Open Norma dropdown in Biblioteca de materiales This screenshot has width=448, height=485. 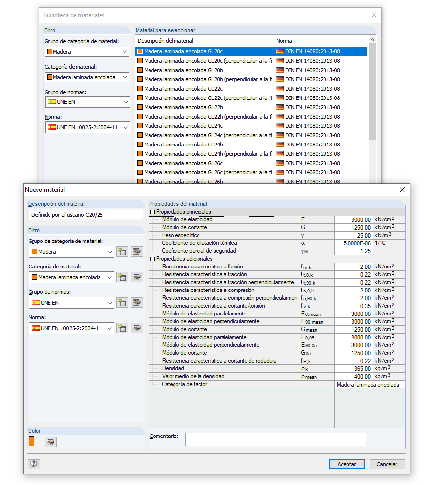(x=88, y=127)
